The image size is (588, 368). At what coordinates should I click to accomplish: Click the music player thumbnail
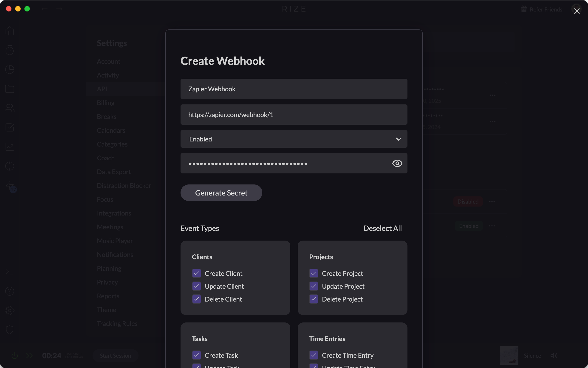pos(509,355)
